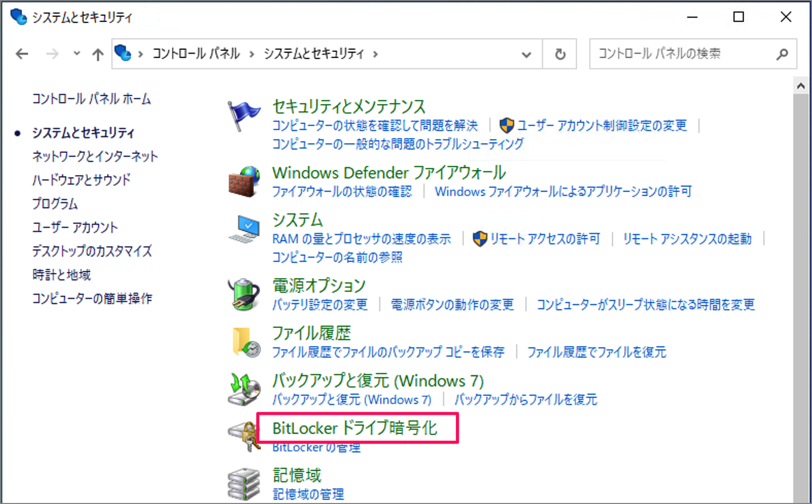
Task: Click RAM の量とプロセッサの速度の表示 link
Action: point(361,239)
